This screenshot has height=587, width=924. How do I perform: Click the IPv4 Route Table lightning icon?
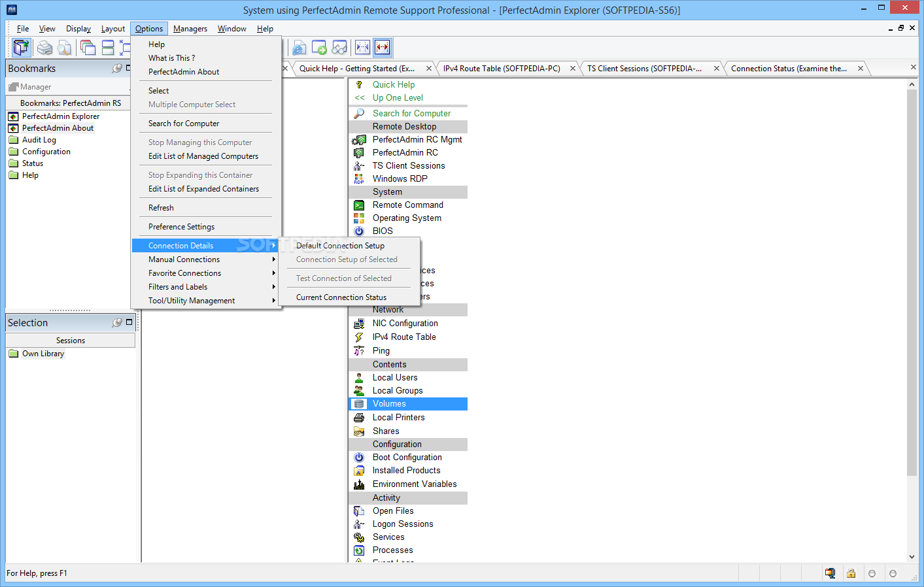click(359, 337)
